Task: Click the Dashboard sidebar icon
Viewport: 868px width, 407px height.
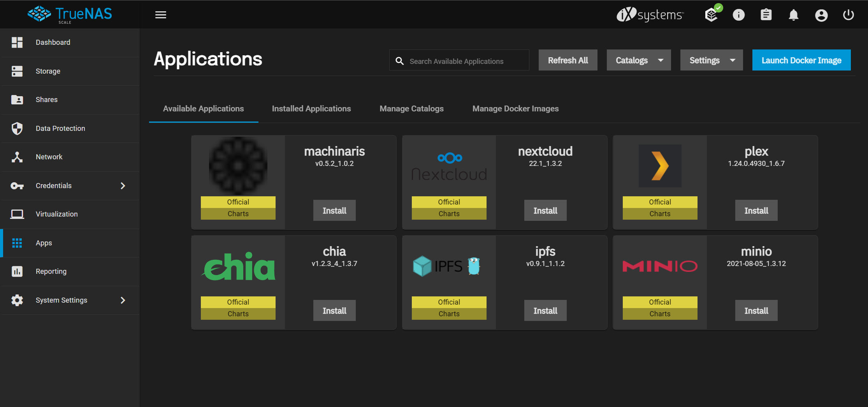Action: point(17,42)
